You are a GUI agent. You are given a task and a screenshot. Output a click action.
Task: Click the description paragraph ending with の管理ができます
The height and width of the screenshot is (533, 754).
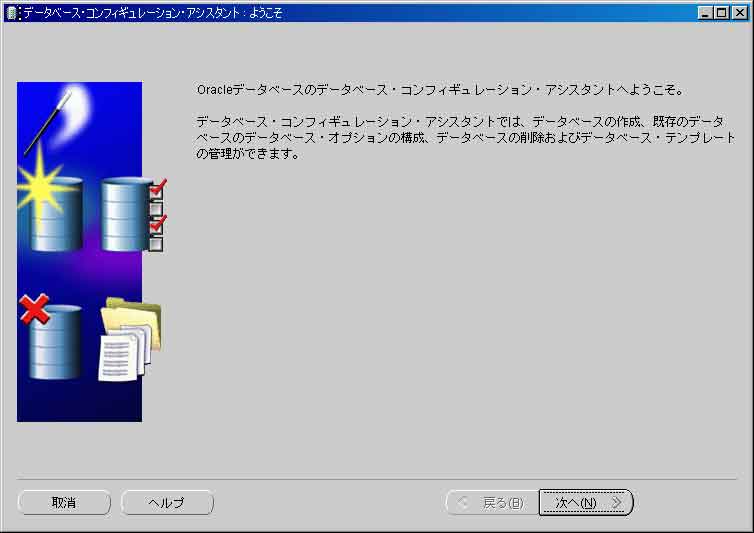[465, 138]
